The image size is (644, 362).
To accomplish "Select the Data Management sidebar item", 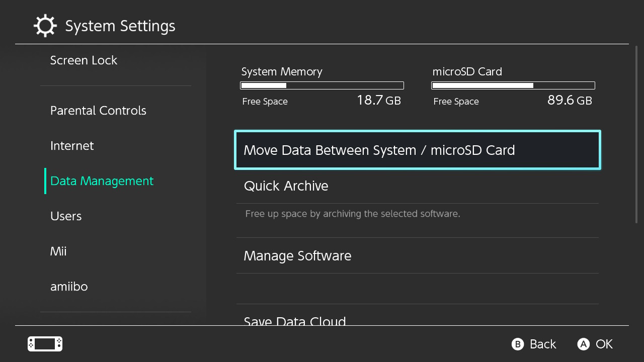I will coord(102,181).
